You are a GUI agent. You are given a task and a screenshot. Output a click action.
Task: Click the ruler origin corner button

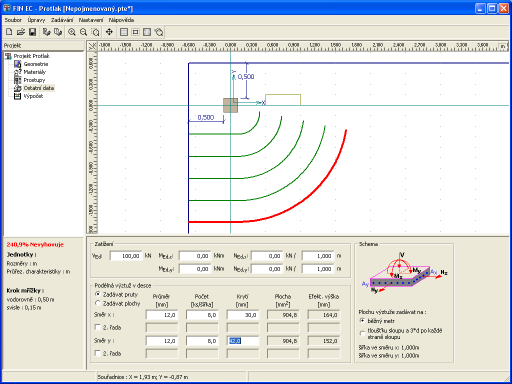pyautogui.click(x=92, y=46)
